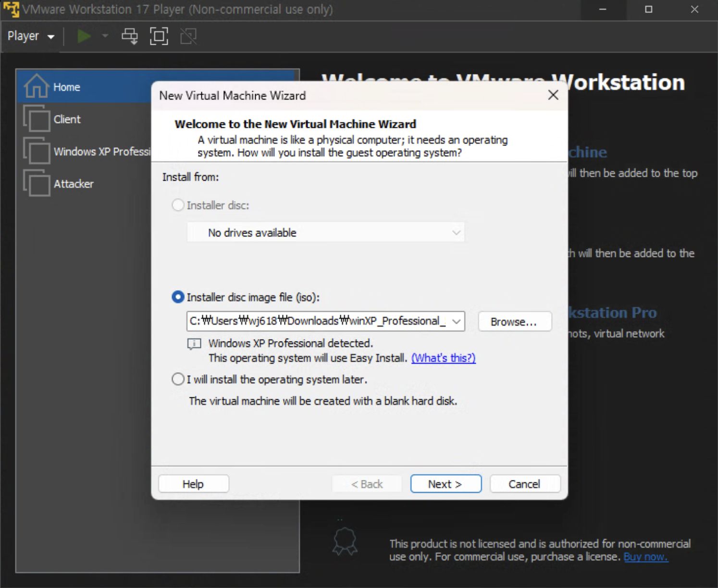Click Next > to continue the wizard
The image size is (718, 588).
(x=446, y=484)
